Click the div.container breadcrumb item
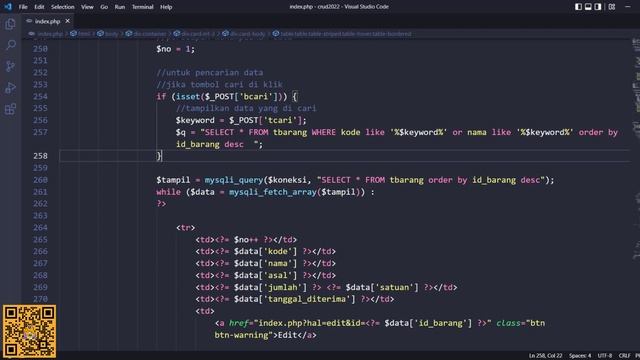Screen dimensions: 640x360 (147, 34)
